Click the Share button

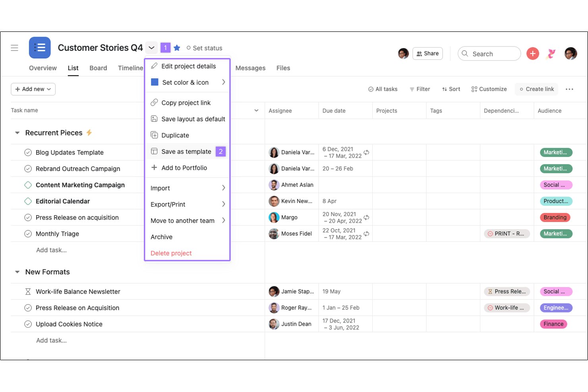click(427, 54)
